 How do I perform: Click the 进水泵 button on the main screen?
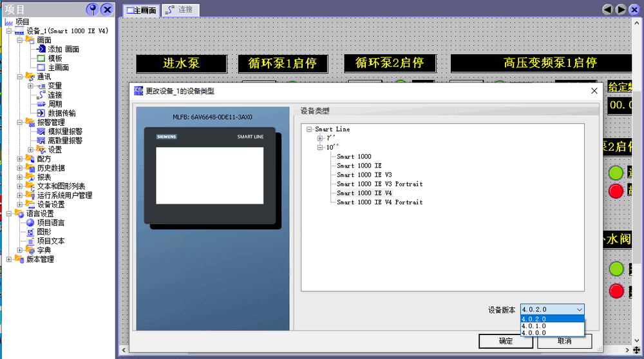click(181, 63)
